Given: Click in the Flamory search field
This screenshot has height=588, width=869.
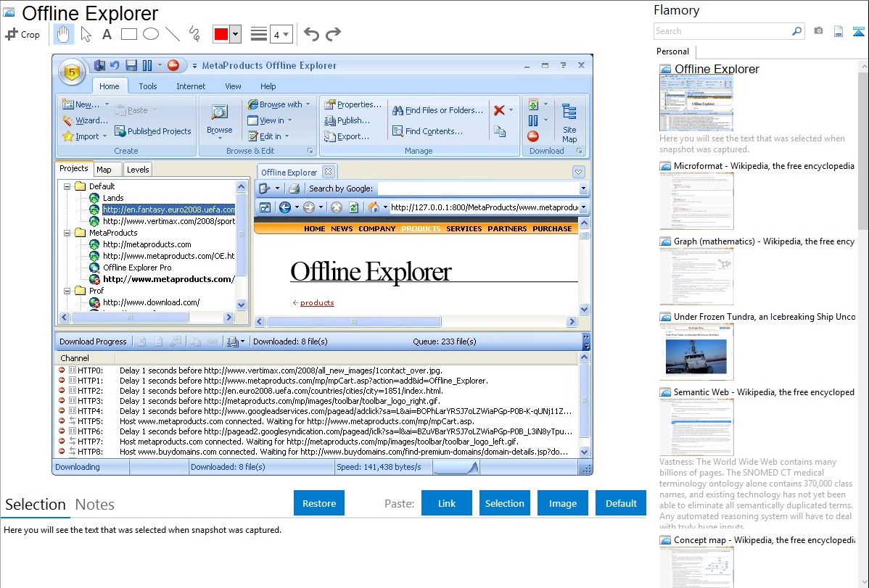Looking at the screenshot, I should tap(722, 31).
